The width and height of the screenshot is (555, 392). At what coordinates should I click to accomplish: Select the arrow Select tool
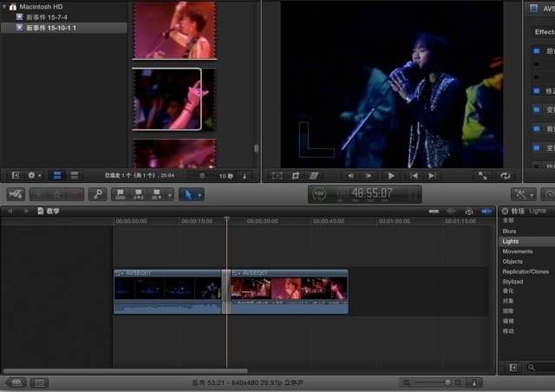186,194
